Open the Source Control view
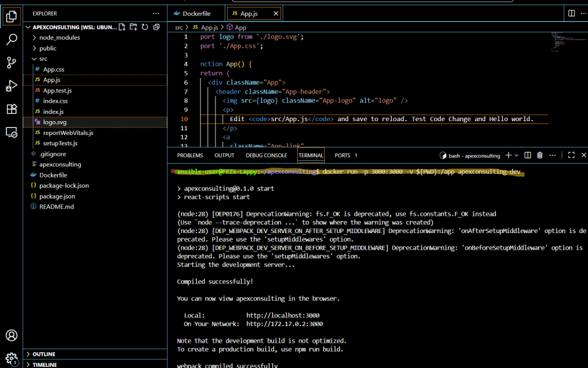This screenshot has width=588, height=368. [x=11, y=63]
